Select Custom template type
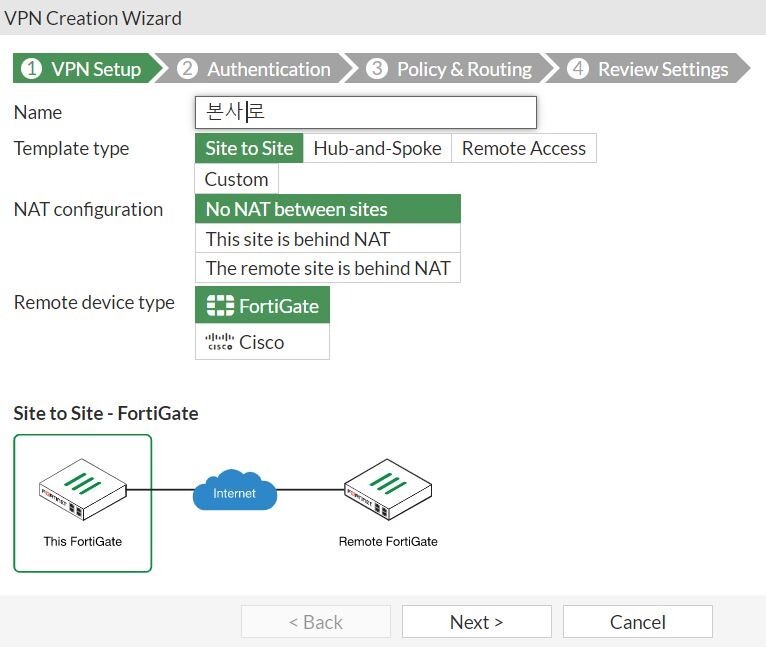Screen dimensions: 766x662 tap(236, 179)
